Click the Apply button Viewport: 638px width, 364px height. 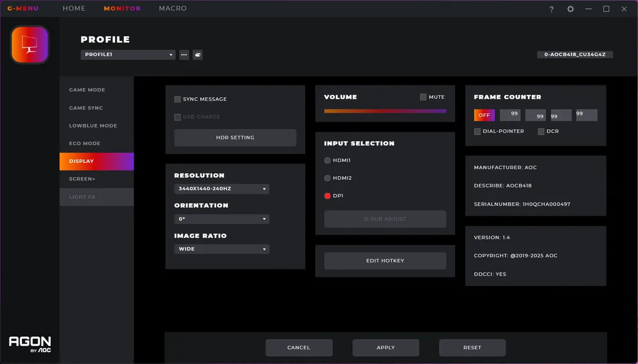pyautogui.click(x=386, y=348)
